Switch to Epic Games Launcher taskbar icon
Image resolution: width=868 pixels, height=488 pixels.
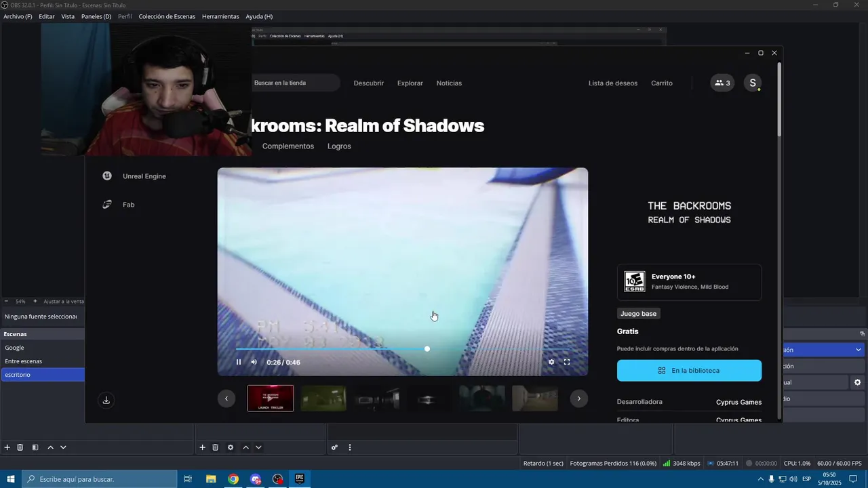pos(300,479)
